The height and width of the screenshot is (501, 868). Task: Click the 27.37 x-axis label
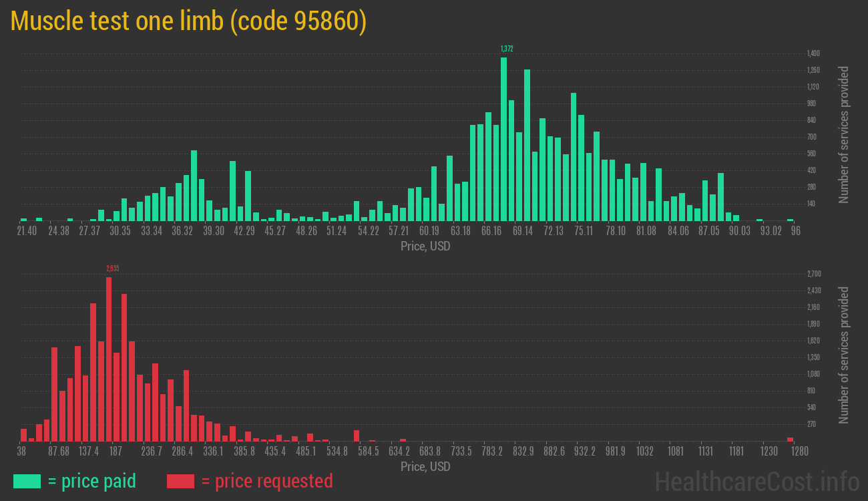coord(89,231)
